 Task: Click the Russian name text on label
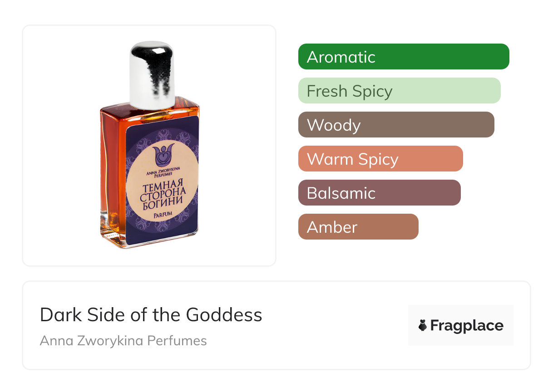(162, 193)
